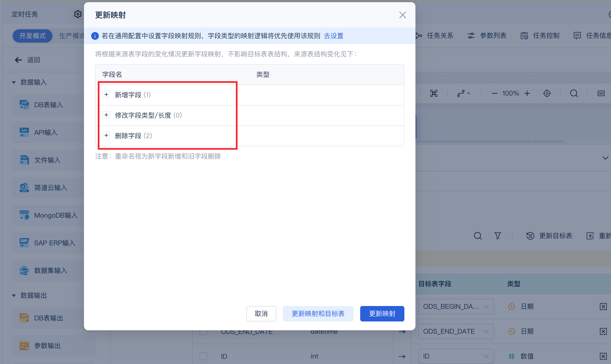The image size is (611, 364).
Task: Close the 更新映射 dialog
Action: pos(402,15)
